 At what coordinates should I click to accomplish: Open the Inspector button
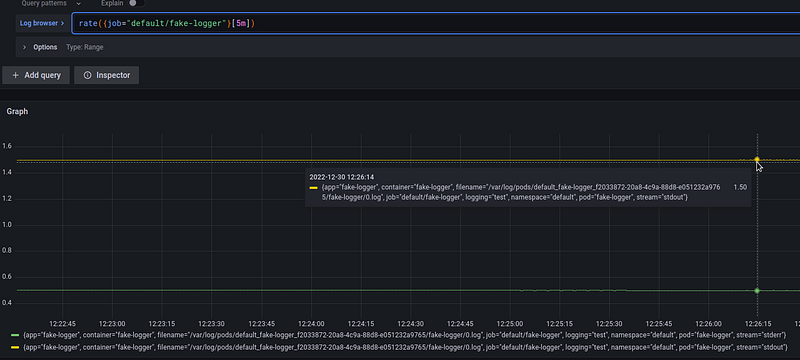pyautogui.click(x=107, y=75)
